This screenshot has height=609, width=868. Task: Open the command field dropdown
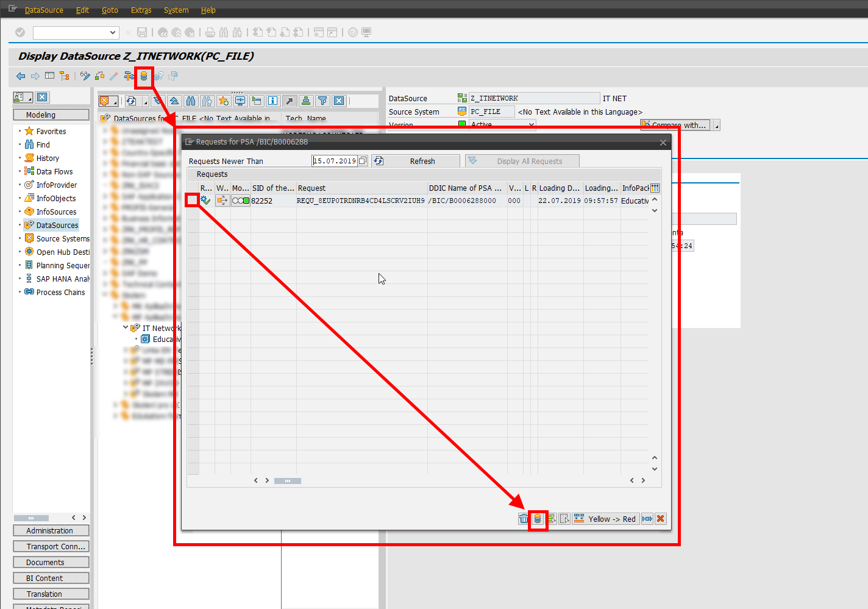click(x=113, y=32)
